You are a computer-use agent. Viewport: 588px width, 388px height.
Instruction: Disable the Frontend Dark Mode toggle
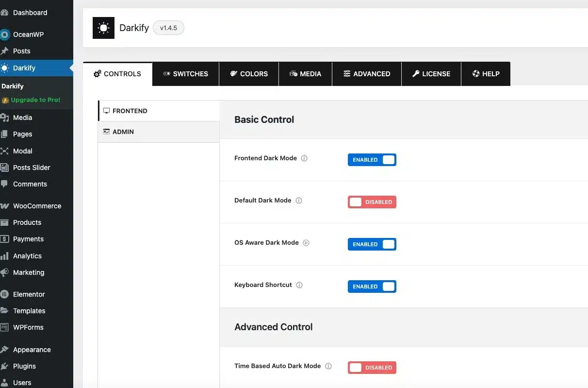point(372,160)
